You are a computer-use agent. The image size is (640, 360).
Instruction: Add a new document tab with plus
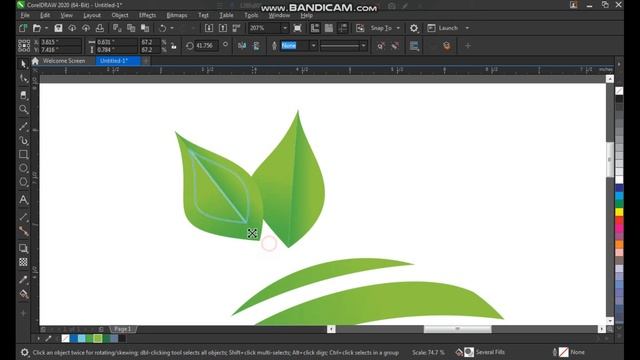[146, 61]
